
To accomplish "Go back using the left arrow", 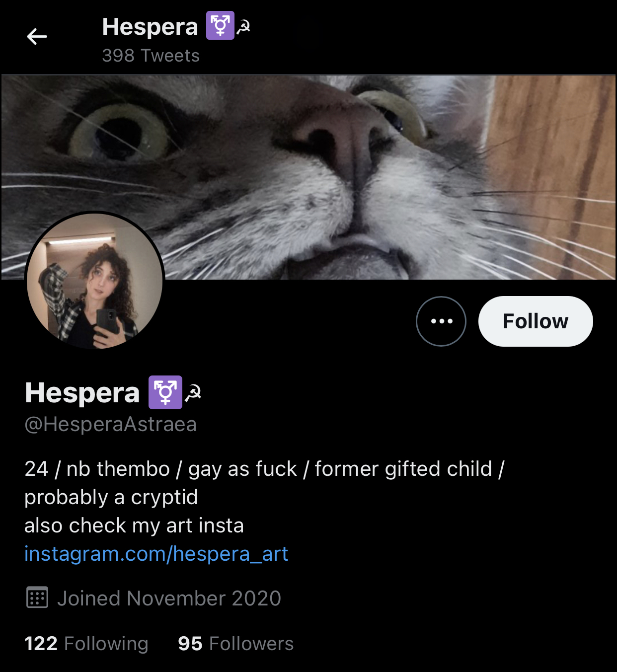I will (37, 36).
